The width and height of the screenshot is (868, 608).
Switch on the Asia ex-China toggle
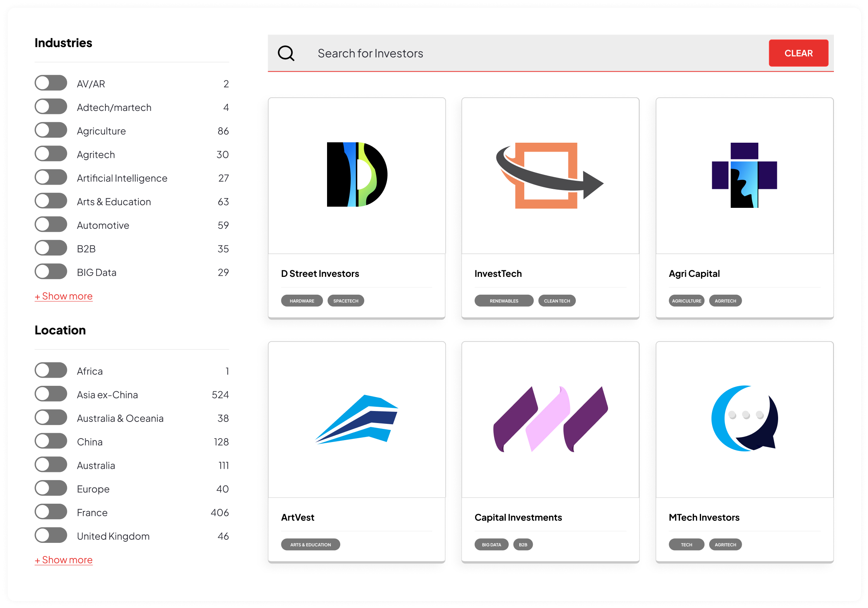click(x=51, y=394)
